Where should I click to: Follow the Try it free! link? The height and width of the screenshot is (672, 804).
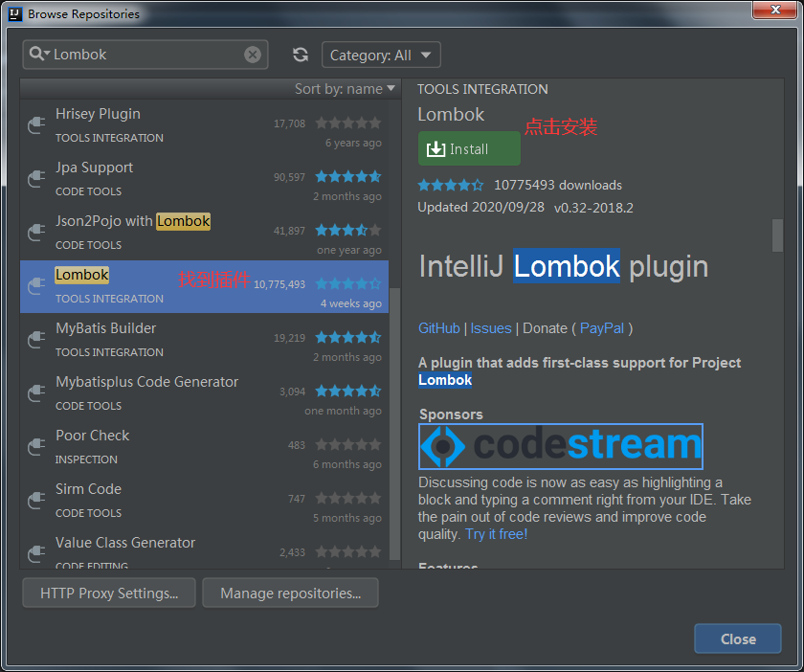tap(497, 534)
